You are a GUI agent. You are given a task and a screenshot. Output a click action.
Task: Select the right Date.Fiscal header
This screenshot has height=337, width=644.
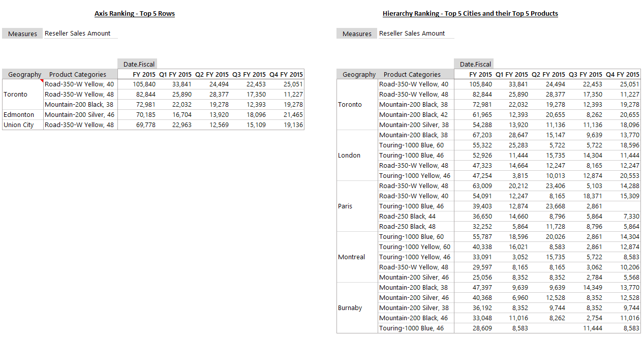(x=473, y=64)
